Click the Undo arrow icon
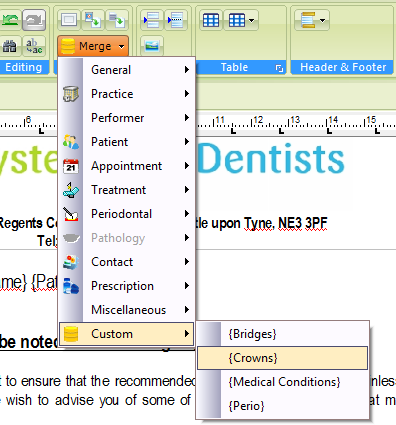The image size is (396, 425). 10,20
